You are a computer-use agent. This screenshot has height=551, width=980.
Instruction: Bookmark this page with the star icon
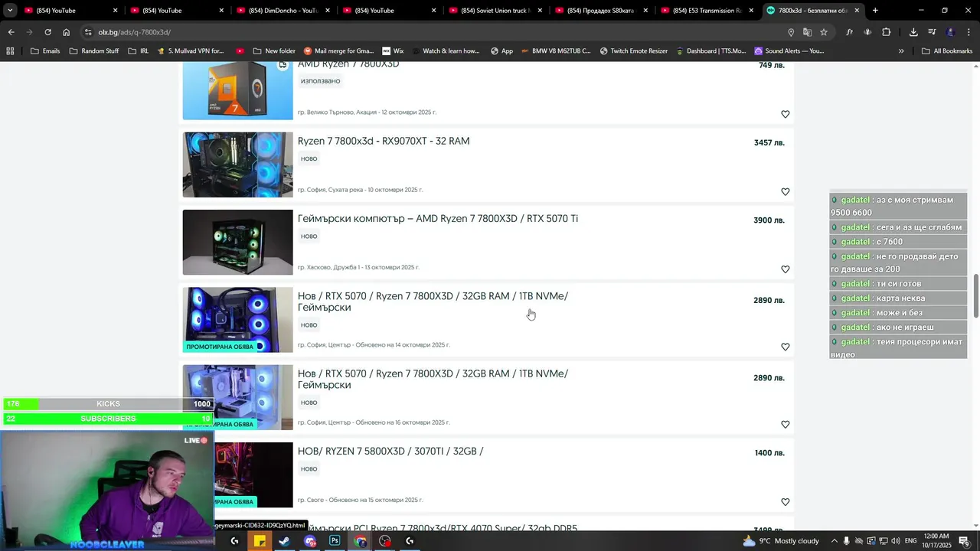(x=824, y=32)
